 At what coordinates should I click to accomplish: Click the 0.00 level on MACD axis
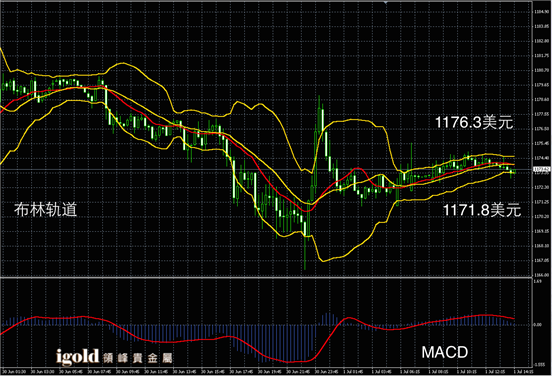point(538,325)
